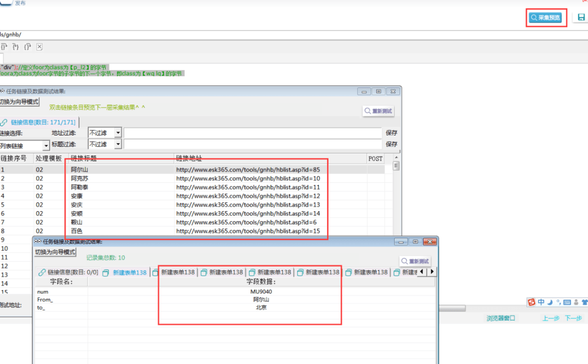Click the link list scrollbar up arrow
This screenshot has width=588, height=364.
(396, 157)
